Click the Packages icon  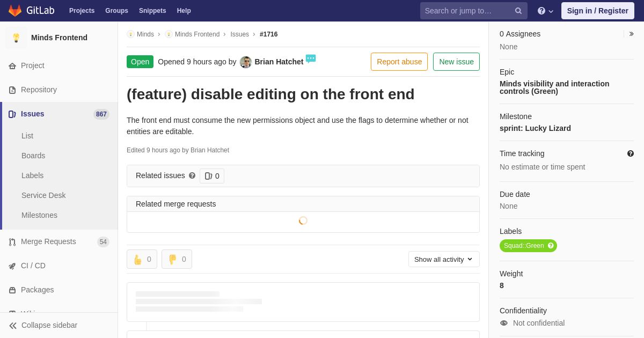click(x=12, y=290)
